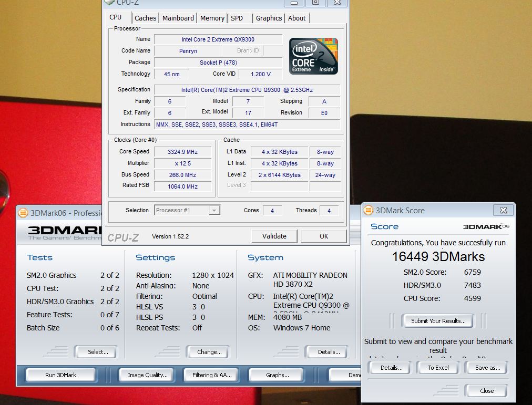Click the Run 3DMark button
Screen dimensions: 532x405
61,375
